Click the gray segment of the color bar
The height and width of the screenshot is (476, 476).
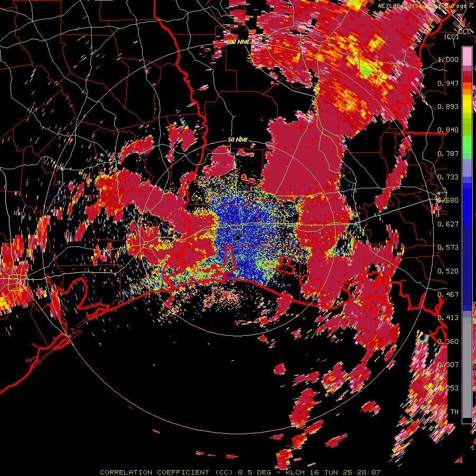(467, 369)
